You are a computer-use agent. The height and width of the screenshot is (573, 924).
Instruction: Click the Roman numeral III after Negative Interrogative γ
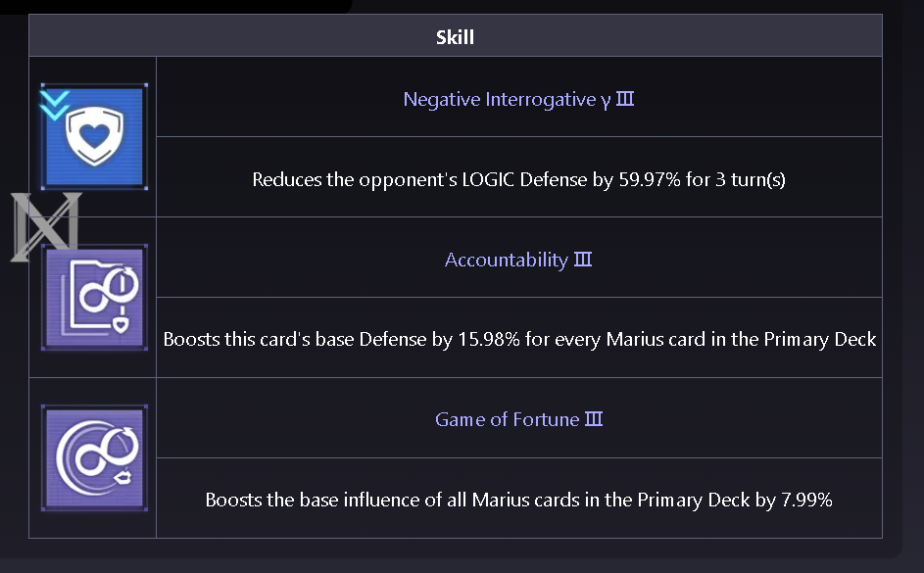click(x=624, y=99)
